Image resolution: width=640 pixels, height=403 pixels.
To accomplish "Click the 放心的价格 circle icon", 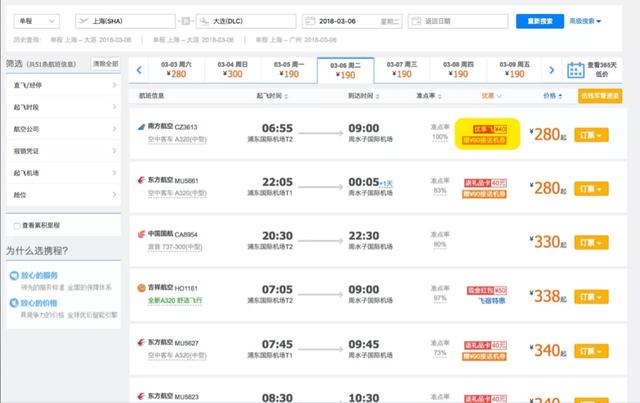I will (14, 303).
